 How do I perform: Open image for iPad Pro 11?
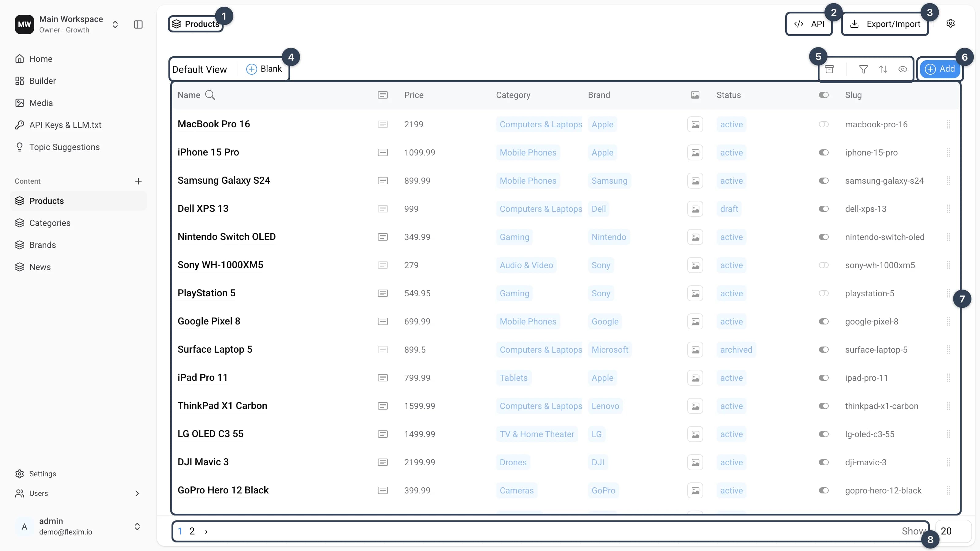pyautogui.click(x=695, y=378)
